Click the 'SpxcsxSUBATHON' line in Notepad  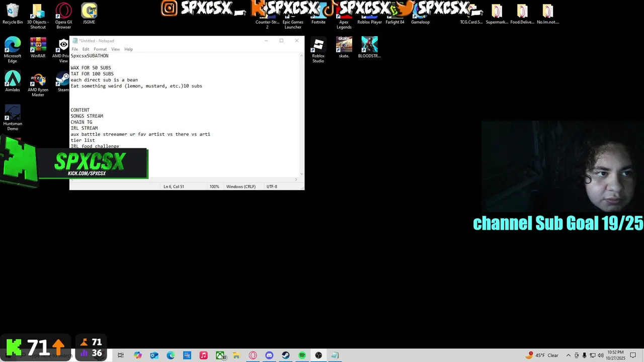pyautogui.click(x=90, y=56)
